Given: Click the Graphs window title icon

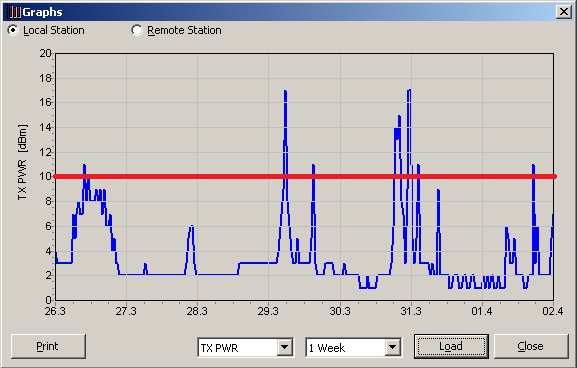Looking at the screenshot, I should coord(15,12).
